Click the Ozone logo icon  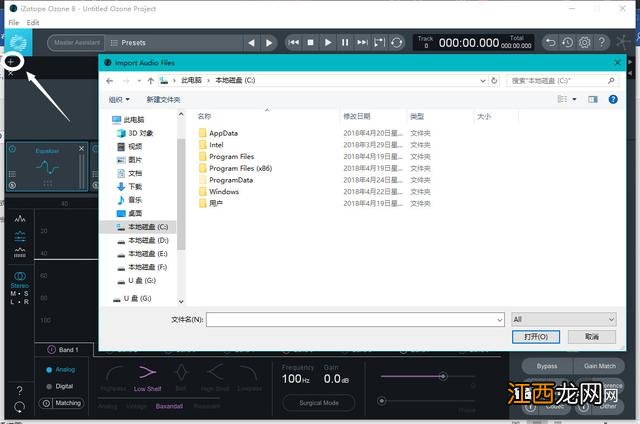18,43
